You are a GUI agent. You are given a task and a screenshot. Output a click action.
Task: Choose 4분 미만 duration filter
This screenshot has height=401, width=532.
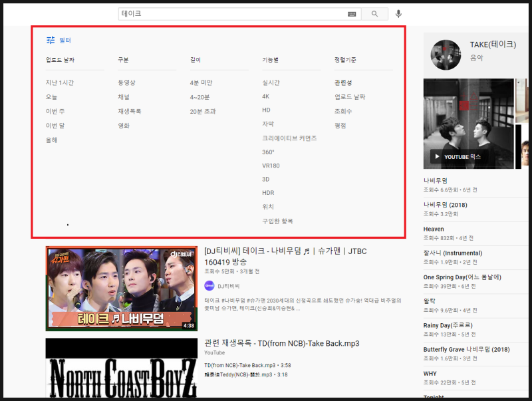(x=201, y=82)
